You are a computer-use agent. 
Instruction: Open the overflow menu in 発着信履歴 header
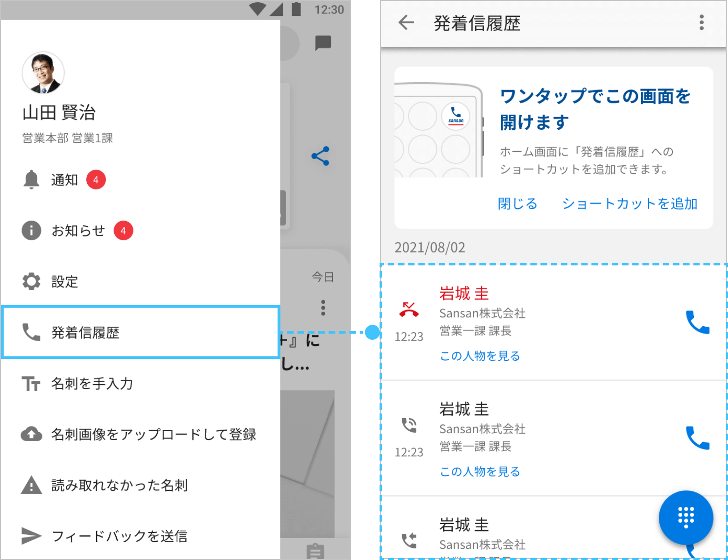tap(701, 22)
